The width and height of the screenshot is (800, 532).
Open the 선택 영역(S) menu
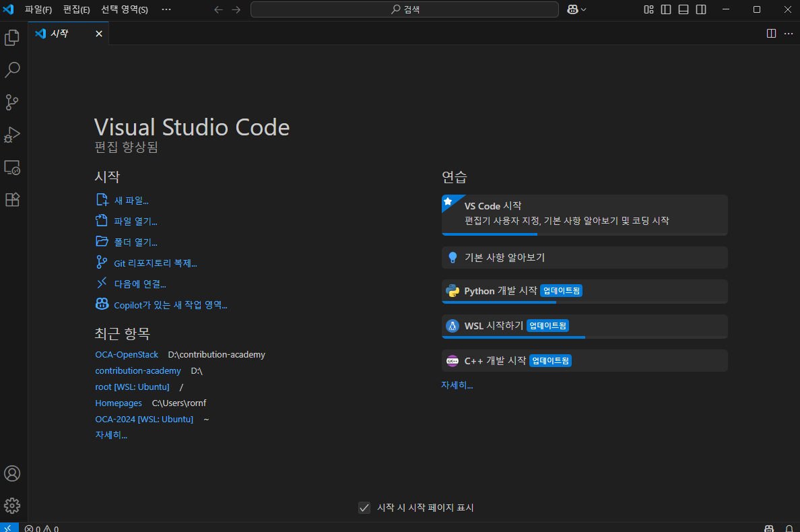(x=125, y=9)
